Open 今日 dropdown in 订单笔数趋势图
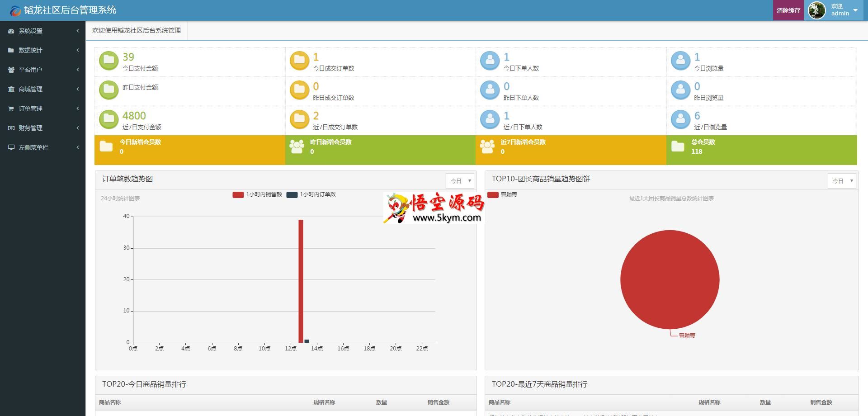The image size is (868, 416). coord(460,181)
